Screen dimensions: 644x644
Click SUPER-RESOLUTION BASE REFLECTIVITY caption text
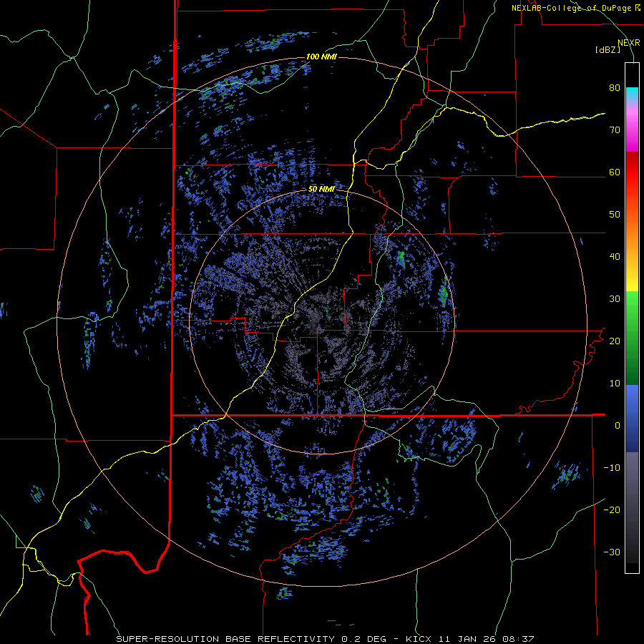coord(225,639)
